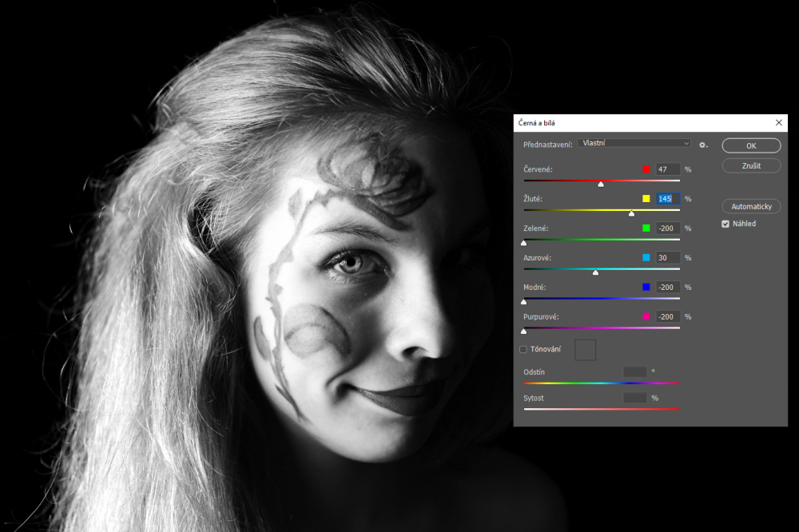Click the magenta swatch beside Purpurové
Screen dimensions: 799x532
pos(646,317)
